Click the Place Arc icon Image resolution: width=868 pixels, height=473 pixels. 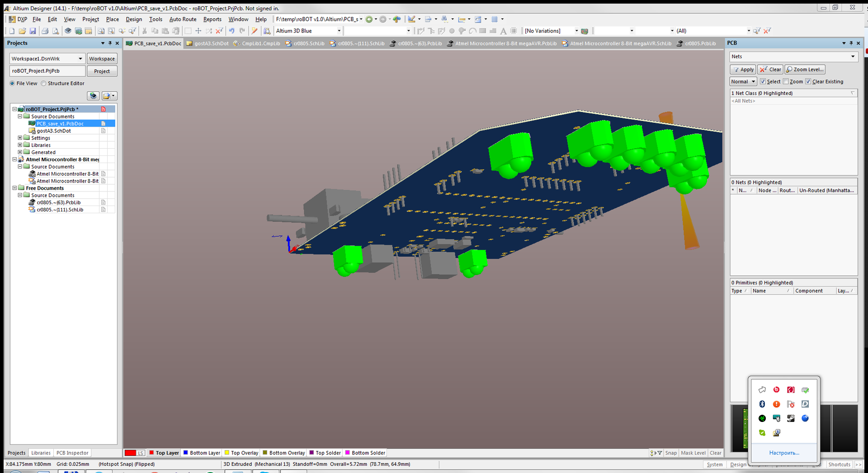472,31
